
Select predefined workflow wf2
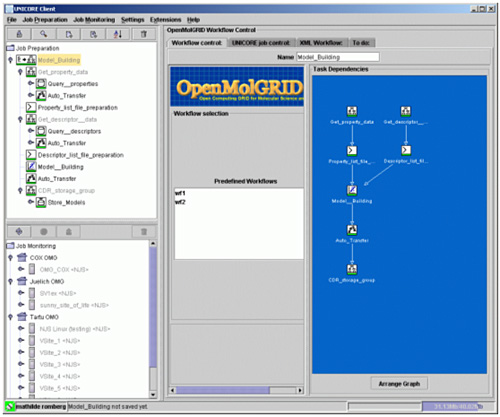tap(180, 202)
